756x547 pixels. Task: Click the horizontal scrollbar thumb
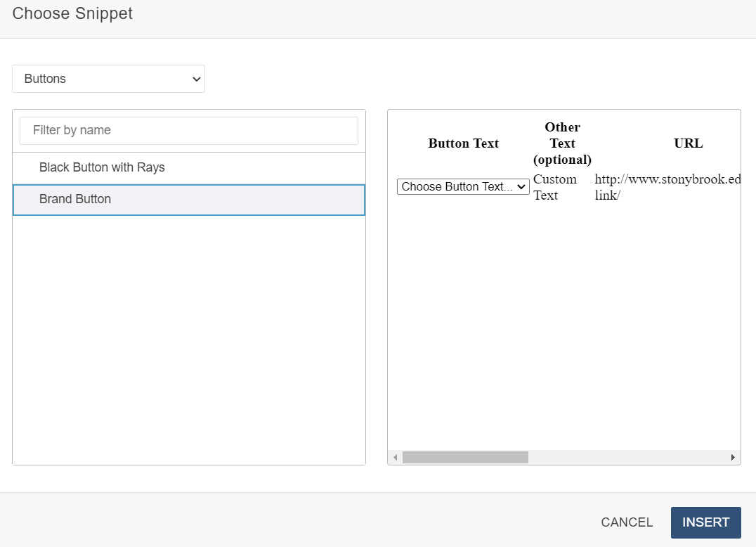[465, 458]
